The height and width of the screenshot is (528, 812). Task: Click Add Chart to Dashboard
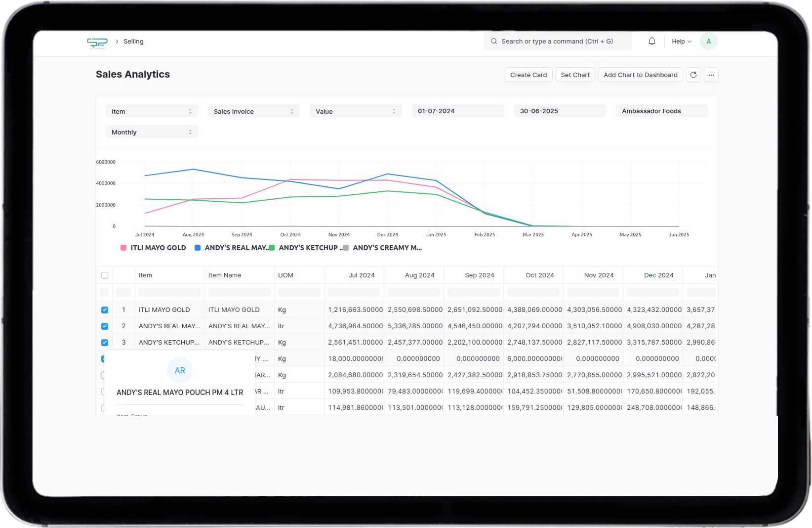pos(641,75)
